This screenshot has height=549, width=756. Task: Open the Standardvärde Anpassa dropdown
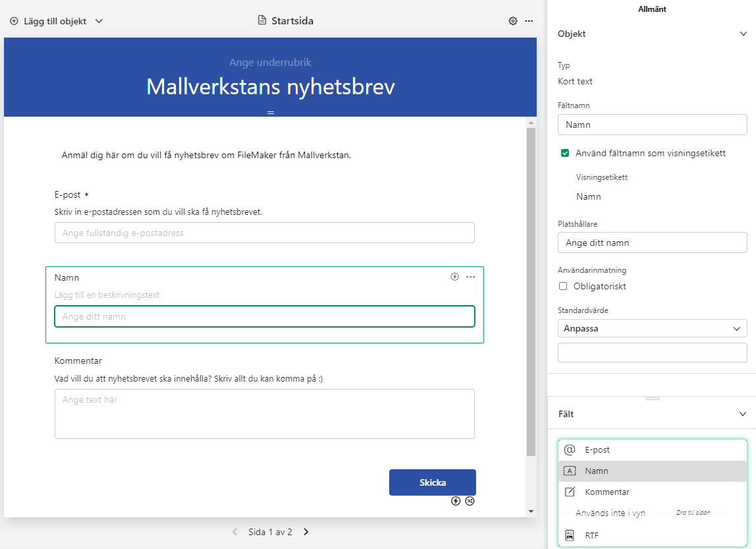coord(653,328)
